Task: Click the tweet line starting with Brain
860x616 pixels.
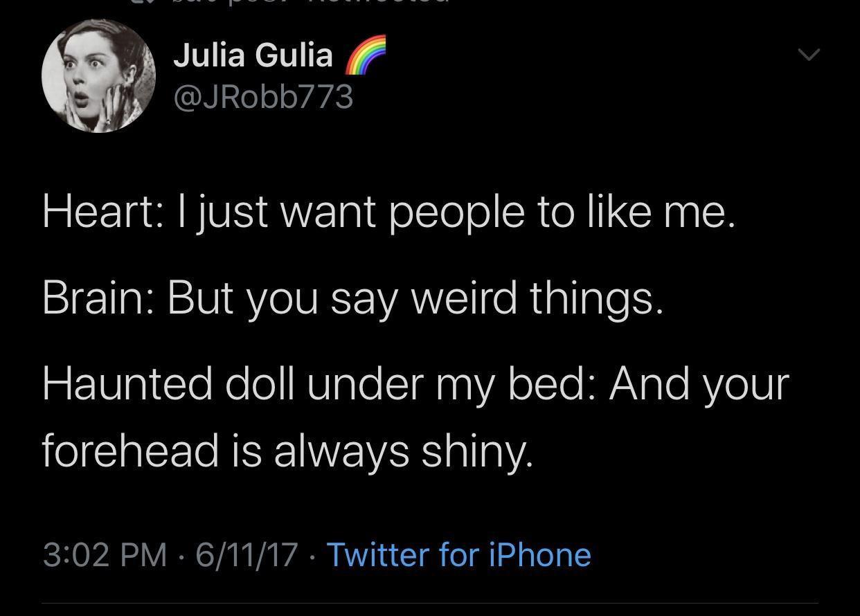Action: point(353,298)
